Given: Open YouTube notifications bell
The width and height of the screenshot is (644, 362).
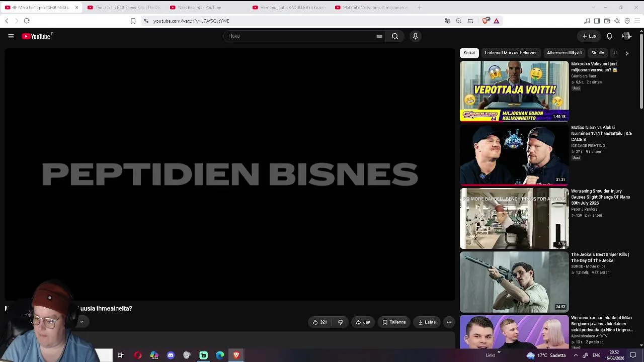Looking at the screenshot, I should coord(609,36).
